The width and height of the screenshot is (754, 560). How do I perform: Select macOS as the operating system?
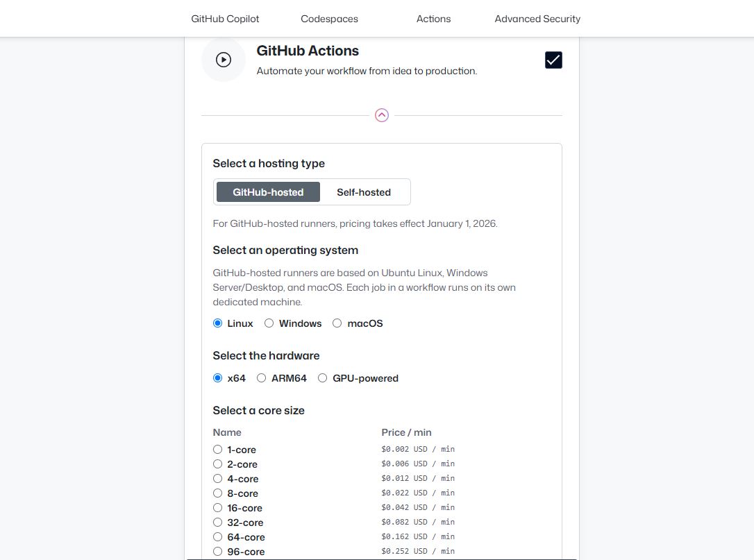pyautogui.click(x=337, y=323)
